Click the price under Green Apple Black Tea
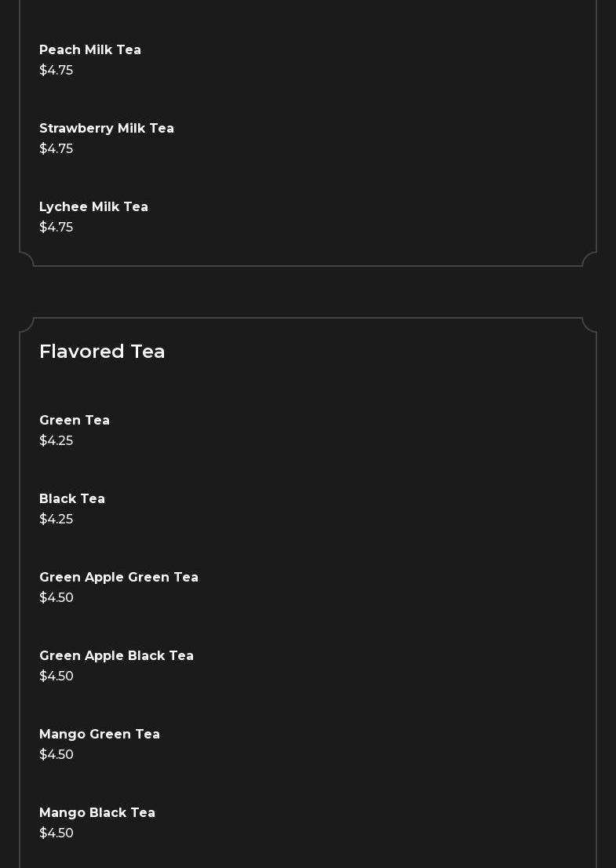Screen dimensions: 616x868 [x=56, y=677]
